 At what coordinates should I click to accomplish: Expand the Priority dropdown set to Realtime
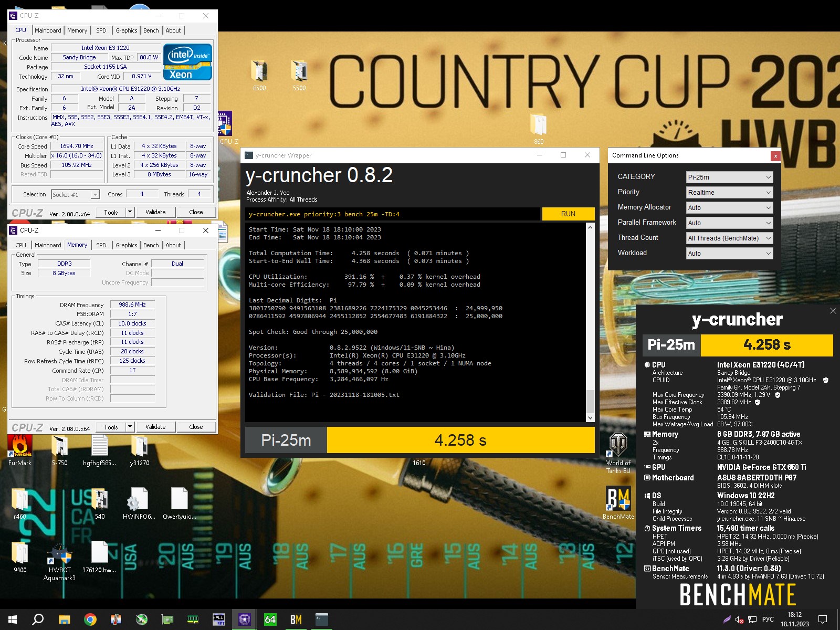point(729,193)
